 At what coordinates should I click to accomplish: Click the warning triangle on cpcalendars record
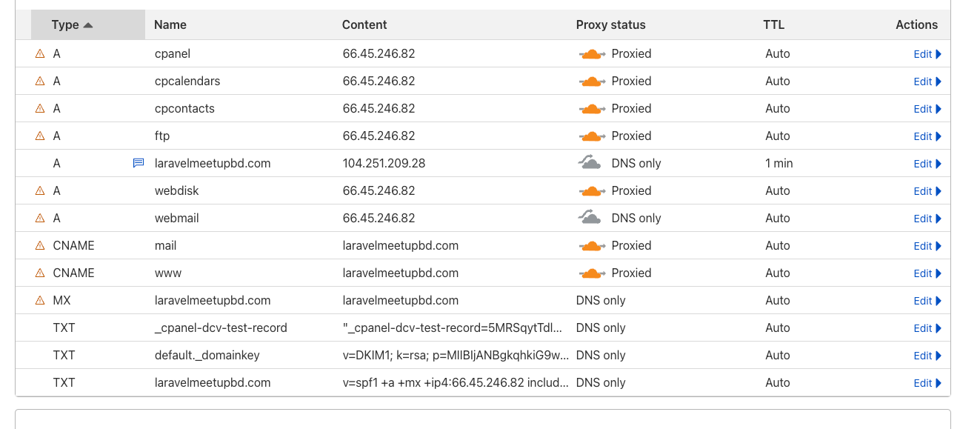(x=40, y=81)
